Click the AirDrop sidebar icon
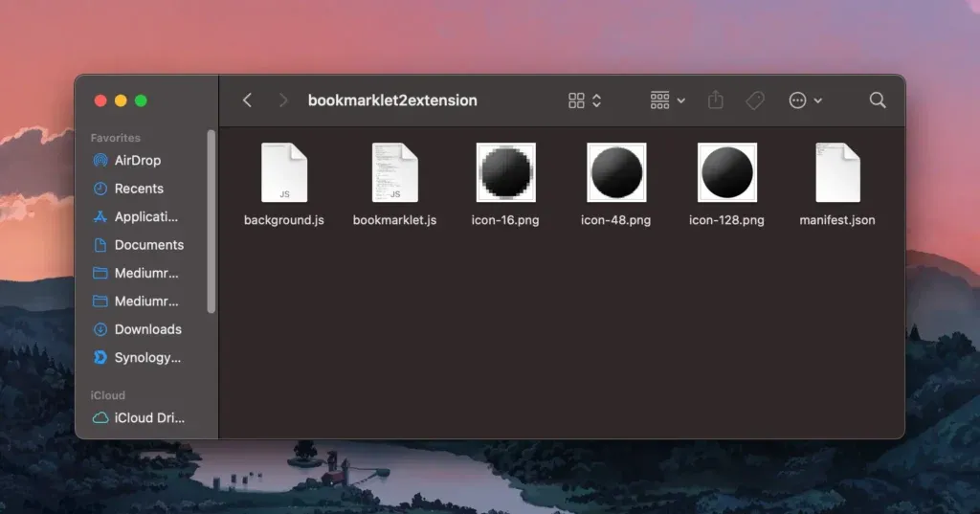This screenshot has width=980, height=514. (100, 161)
